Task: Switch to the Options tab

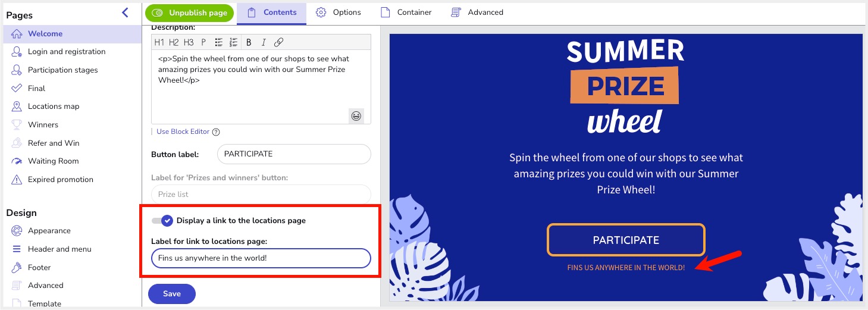Action: pyautogui.click(x=339, y=12)
